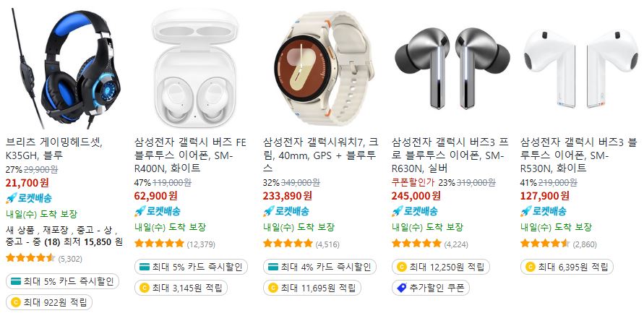Open the white Galaxy Buds3 product image
644x321 pixels.
pos(580,68)
